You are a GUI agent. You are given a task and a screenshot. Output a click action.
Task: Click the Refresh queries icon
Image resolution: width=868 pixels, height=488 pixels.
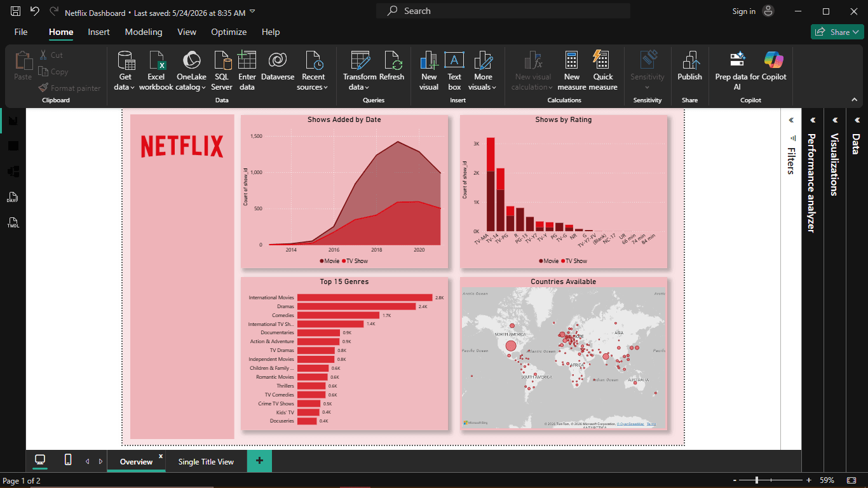tap(392, 61)
